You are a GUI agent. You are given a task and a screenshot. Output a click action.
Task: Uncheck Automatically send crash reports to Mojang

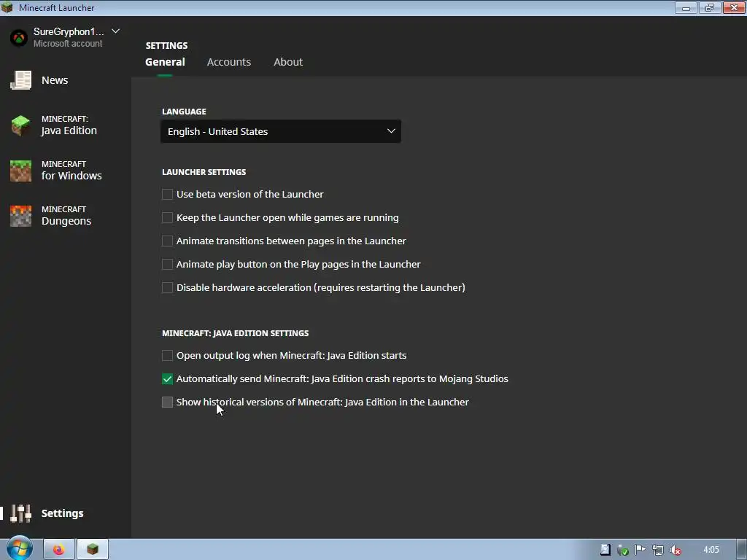pyautogui.click(x=167, y=379)
